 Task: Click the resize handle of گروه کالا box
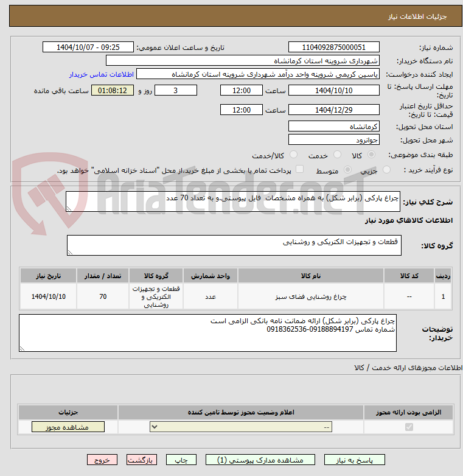pyautogui.click(x=70, y=252)
